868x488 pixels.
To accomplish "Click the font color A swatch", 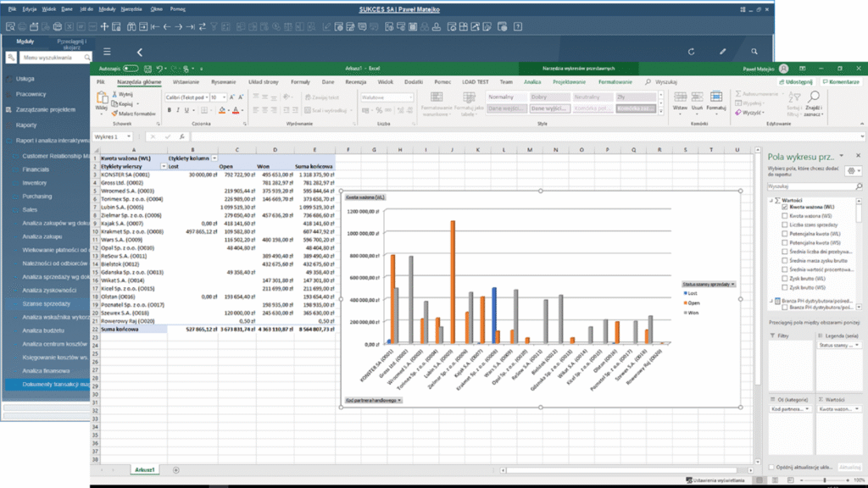I will coord(236,110).
